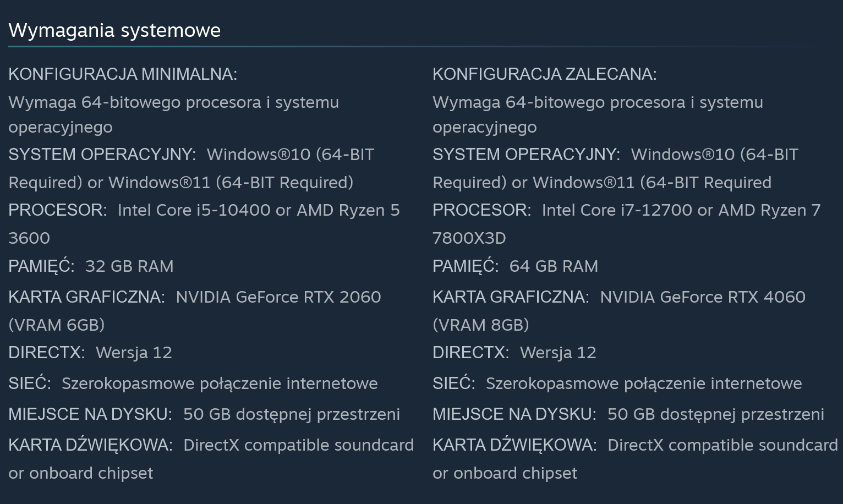The image size is (843, 504).
Task: Click the recommended MIEJSCE NA DYSKU 50 GB line
Action: [x=628, y=414]
